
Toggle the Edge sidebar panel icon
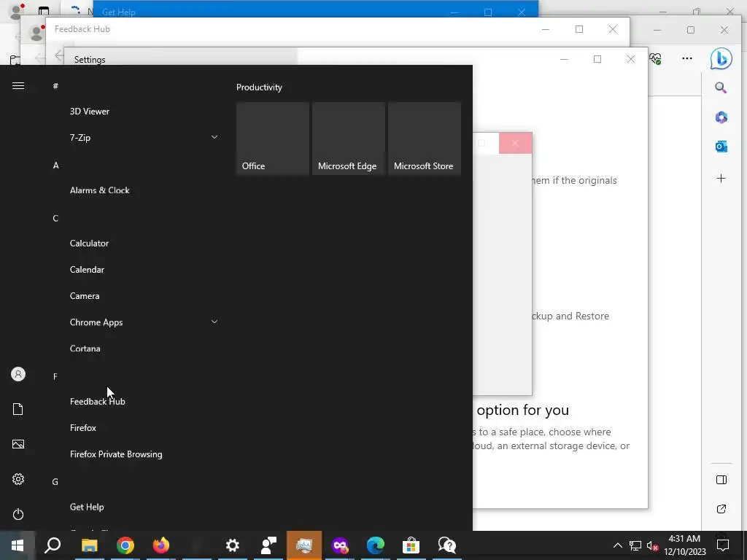coord(721,480)
